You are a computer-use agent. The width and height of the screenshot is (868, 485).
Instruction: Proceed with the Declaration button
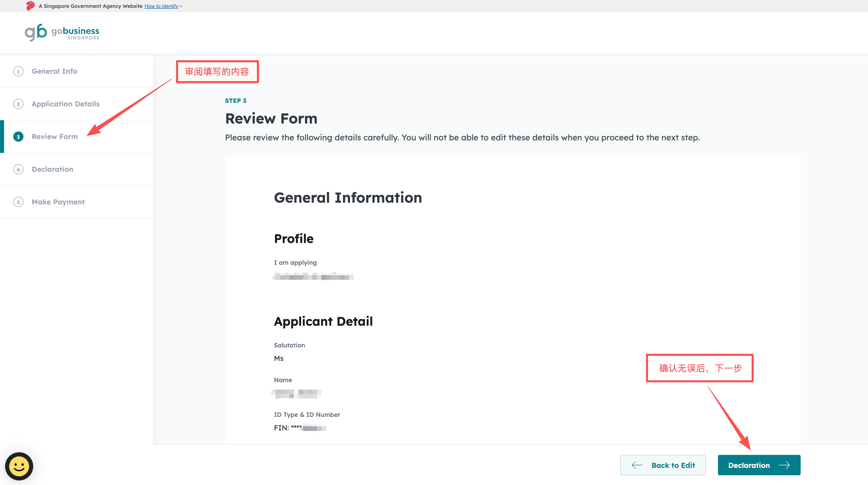point(749,465)
